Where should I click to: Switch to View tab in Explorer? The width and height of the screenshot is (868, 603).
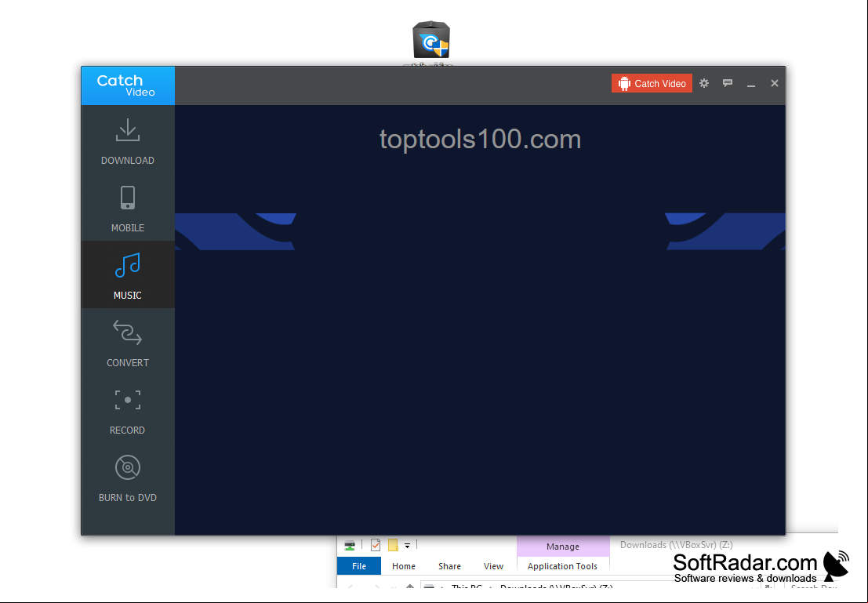(x=493, y=566)
